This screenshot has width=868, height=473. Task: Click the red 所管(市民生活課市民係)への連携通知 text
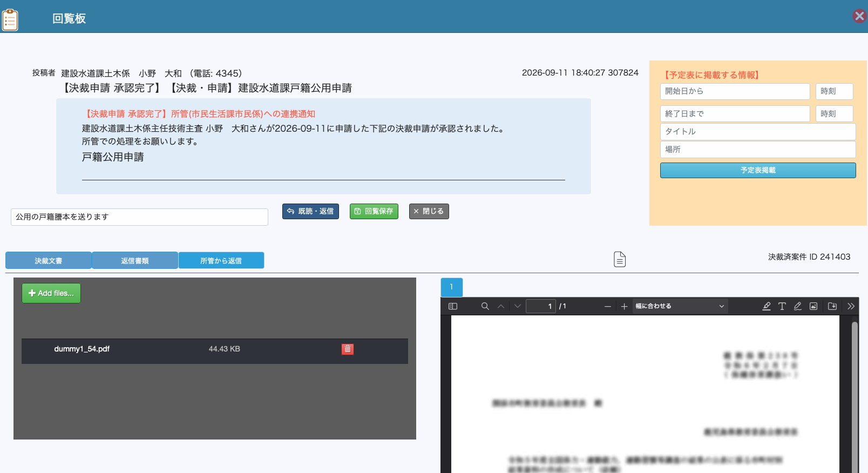coord(243,114)
